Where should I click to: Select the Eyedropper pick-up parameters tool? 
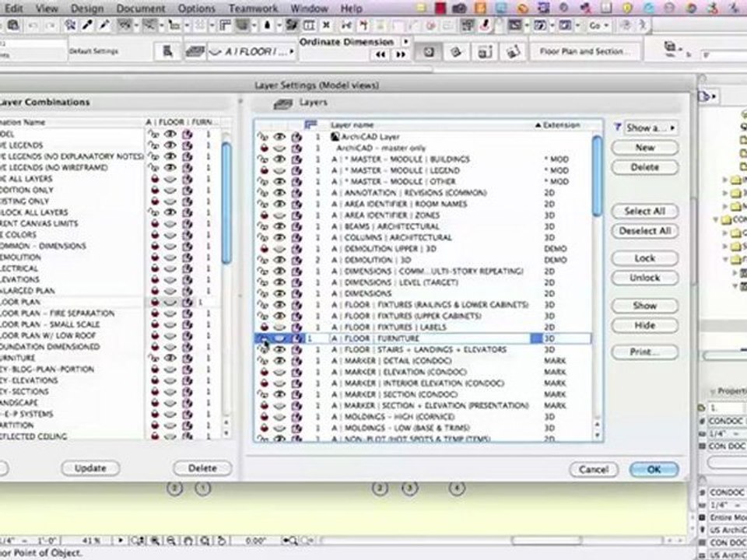(x=88, y=25)
